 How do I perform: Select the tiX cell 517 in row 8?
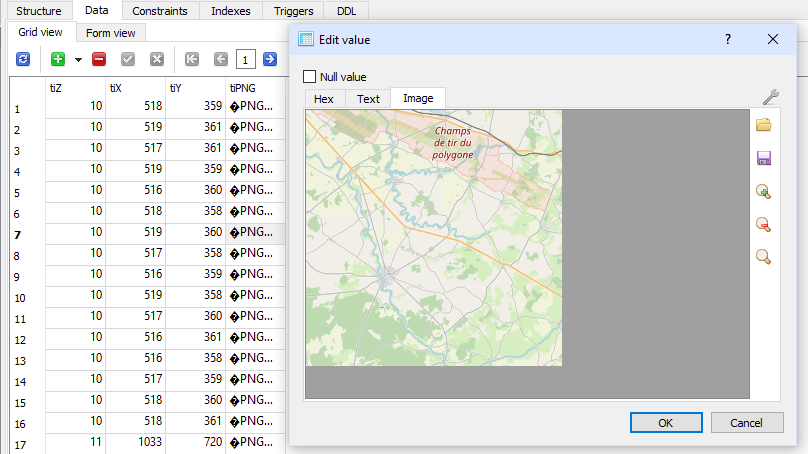(136, 253)
